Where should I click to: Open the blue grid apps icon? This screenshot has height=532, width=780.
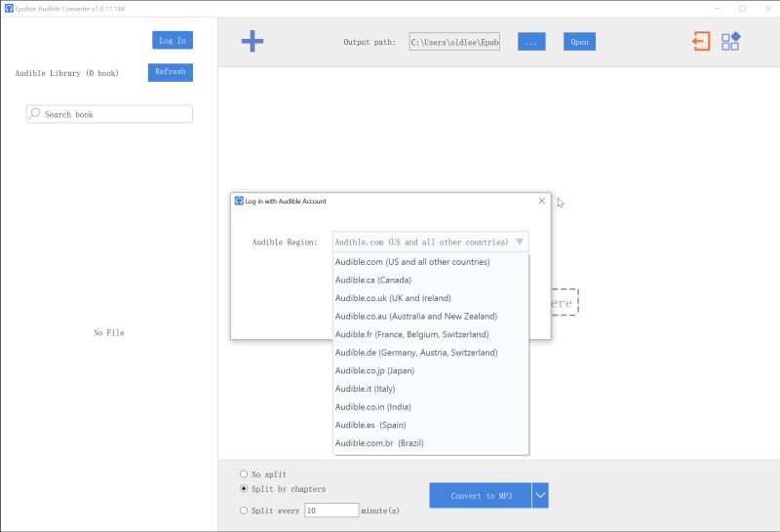(x=730, y=41)
